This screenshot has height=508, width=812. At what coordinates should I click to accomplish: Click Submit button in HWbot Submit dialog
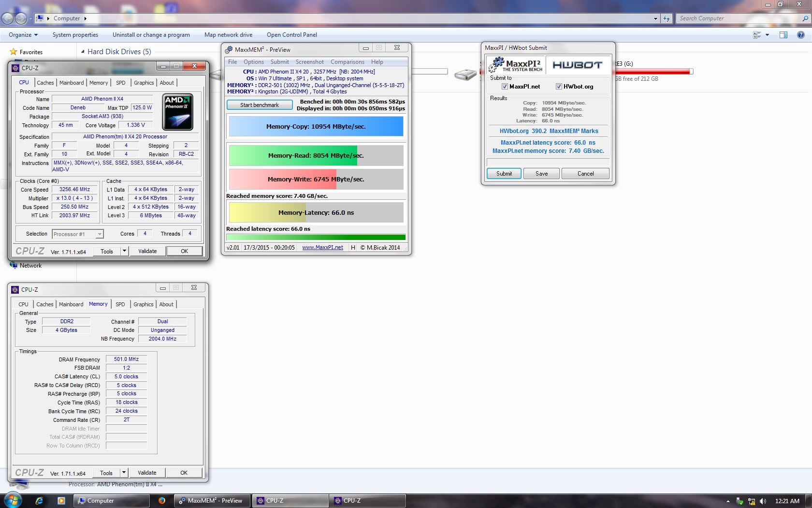(504, 174)
